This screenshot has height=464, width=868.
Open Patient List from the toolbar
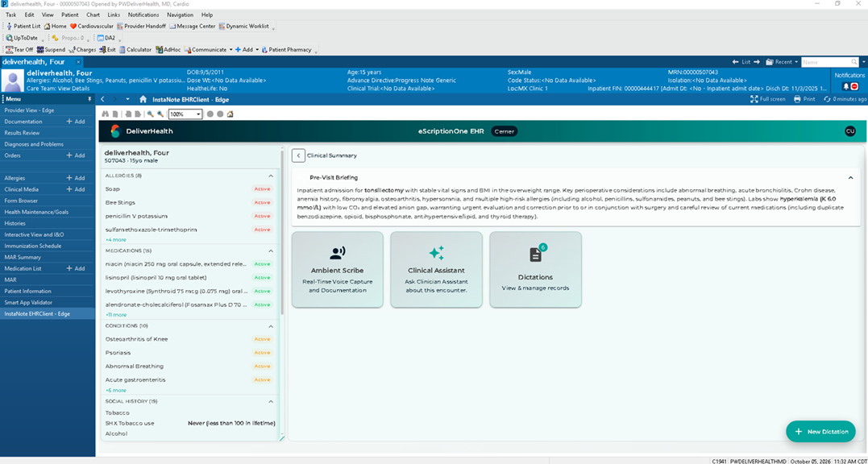24,26
